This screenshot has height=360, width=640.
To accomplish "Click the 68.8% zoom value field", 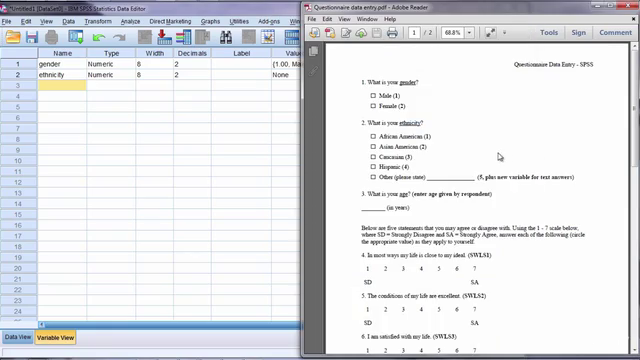I will [x=453, y=33].
